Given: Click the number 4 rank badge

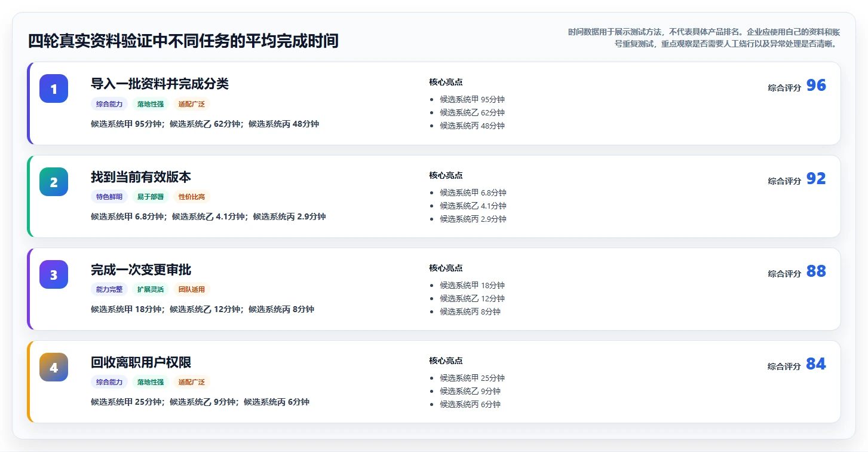Looking at the screenshot, I should click(x=54, y=367).
